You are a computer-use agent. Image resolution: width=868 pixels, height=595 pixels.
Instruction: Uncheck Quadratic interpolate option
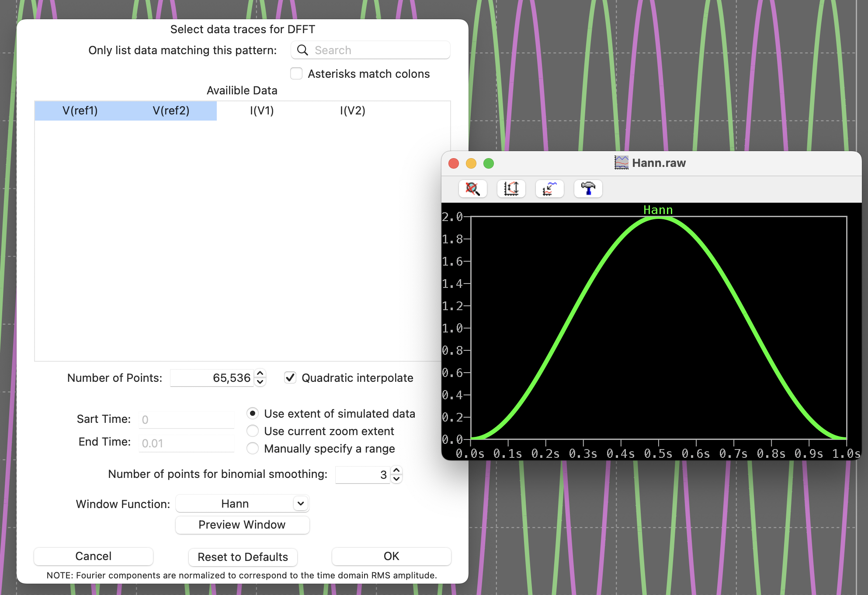click(x=290, y=378)
